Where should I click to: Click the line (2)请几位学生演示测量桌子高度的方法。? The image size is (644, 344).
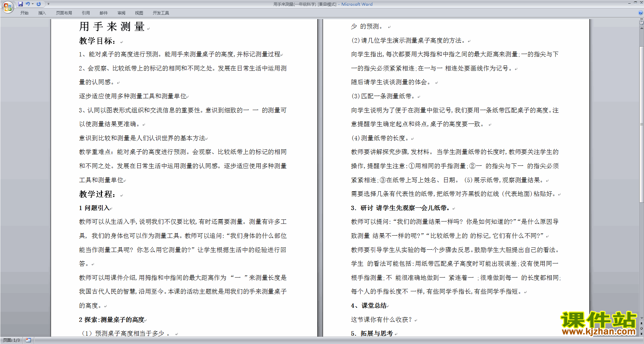coord(409,41)
